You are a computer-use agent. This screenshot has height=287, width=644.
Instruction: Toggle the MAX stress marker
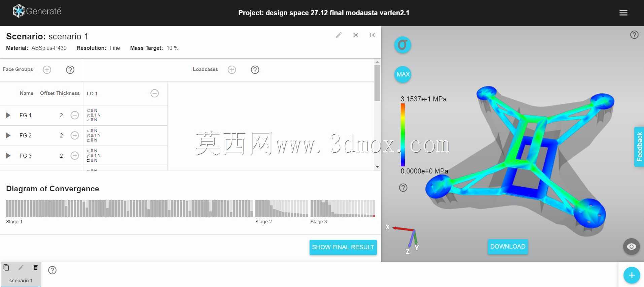point(403,74)
